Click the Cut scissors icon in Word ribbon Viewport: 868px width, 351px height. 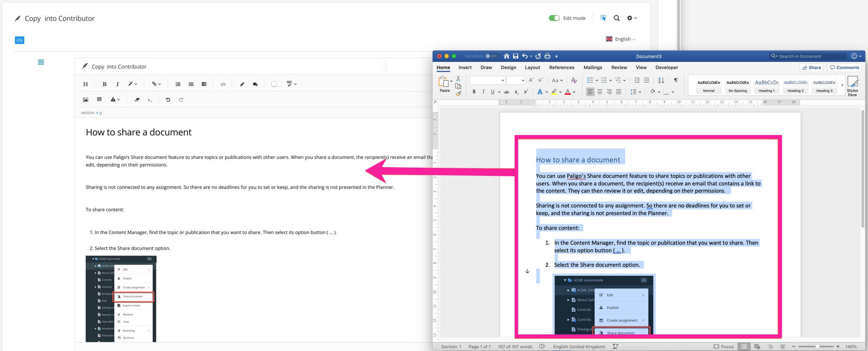458,78
